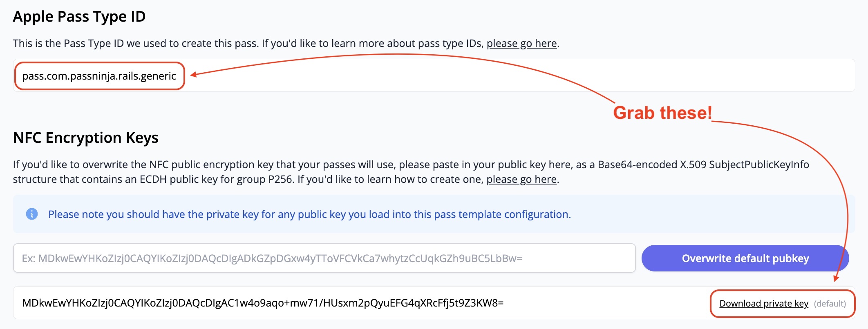Open the pass type IDs "please go here" link
The height and width of the screenshot is (329, 868).
[521, 43]
